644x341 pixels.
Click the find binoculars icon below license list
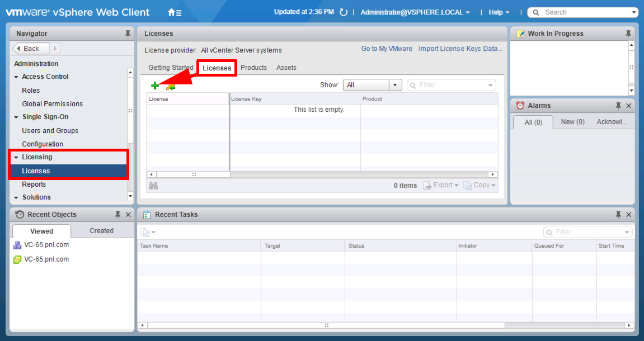pyautogui.click(x=153, y=186)
